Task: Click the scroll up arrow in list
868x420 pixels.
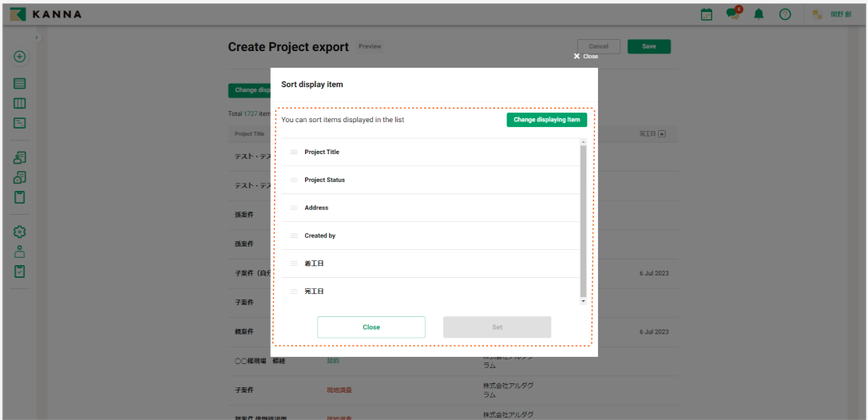Action: (583, 142)
